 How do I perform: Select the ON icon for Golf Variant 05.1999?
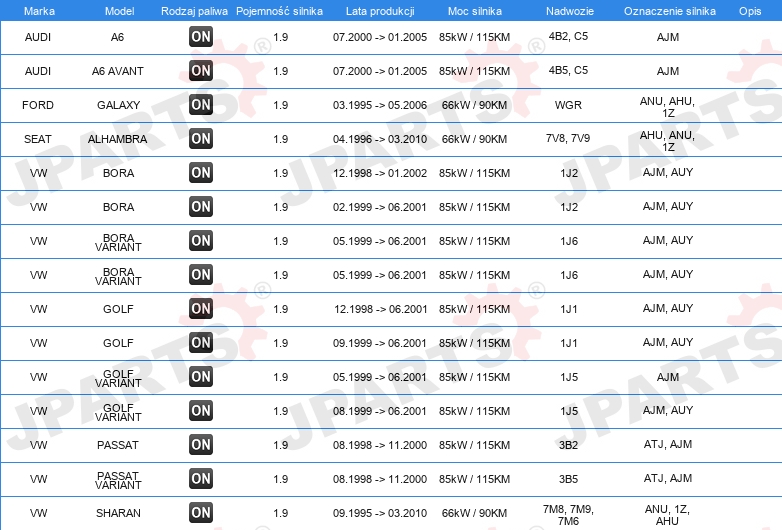coord(201,376)
